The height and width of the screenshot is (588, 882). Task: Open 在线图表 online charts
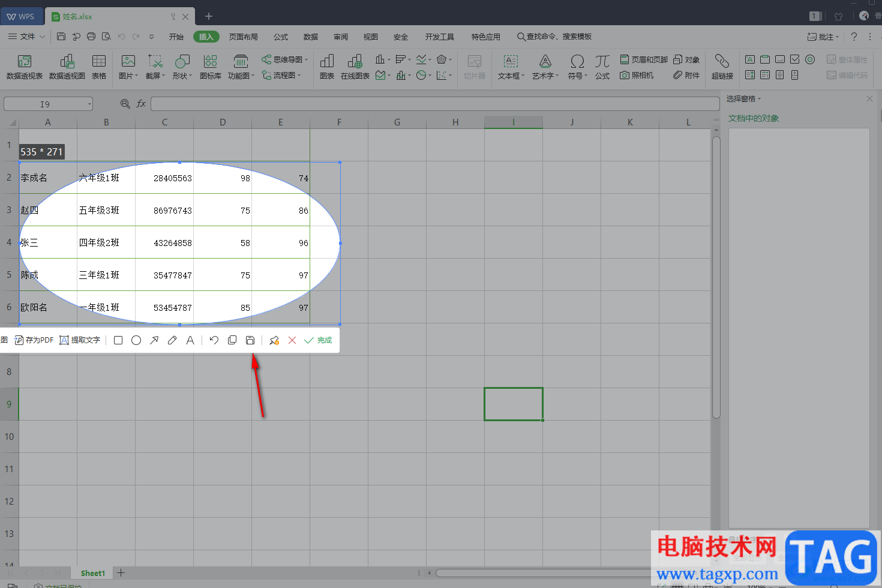[x=355, y=67]
